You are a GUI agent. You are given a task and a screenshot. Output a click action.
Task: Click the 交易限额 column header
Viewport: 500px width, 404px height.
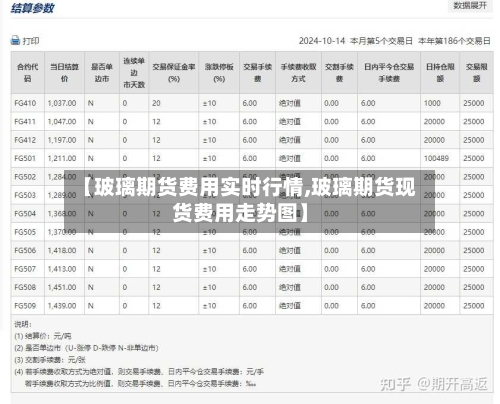click(x=476, y=73)
